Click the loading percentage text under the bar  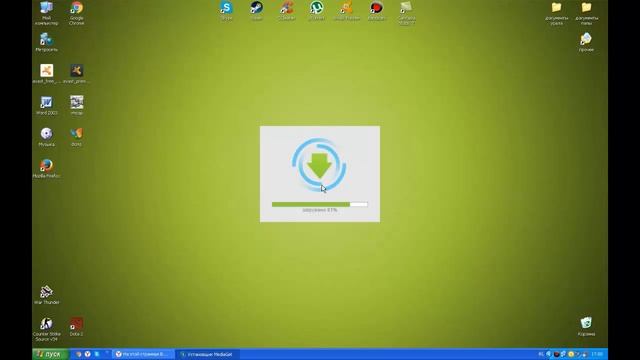click(320, 210)
